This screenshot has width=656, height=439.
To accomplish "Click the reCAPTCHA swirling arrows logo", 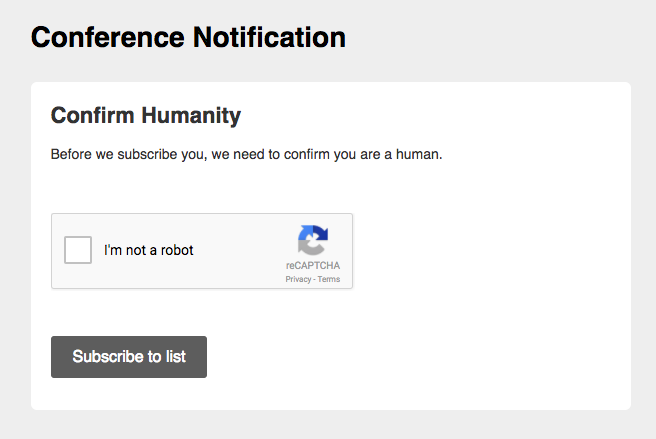I will [x=313, y=240].
